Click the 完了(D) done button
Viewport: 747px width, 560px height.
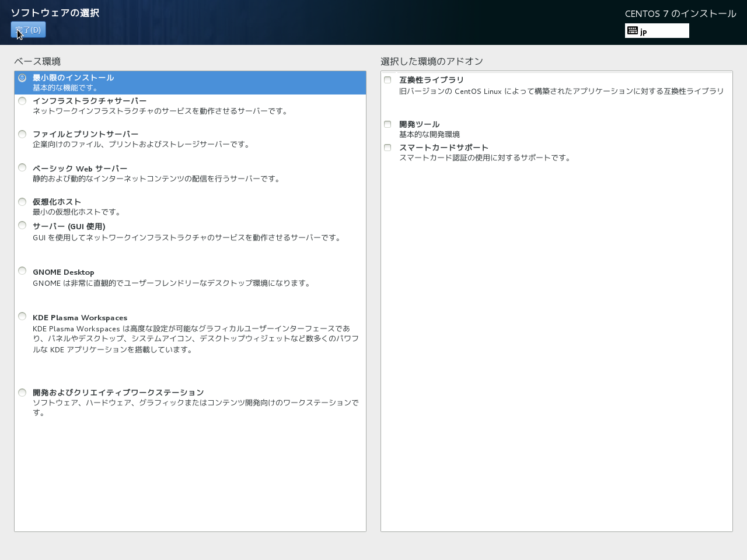28,30
